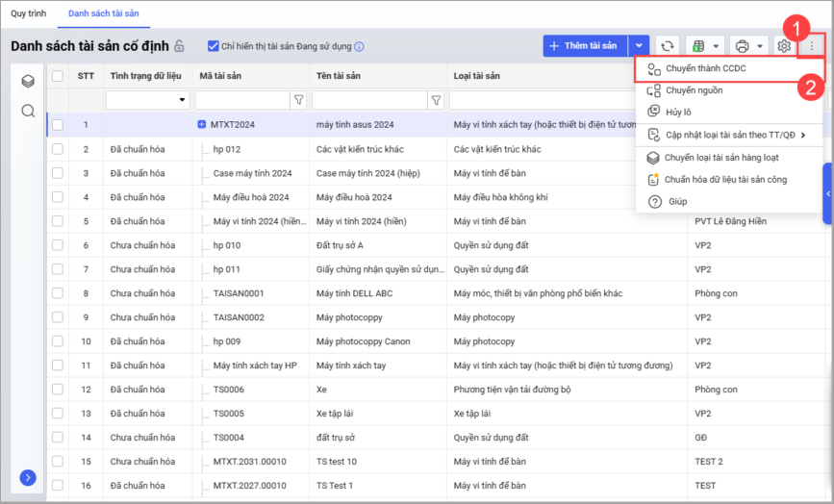834x504 pixels.
Task: Open settings gear icon in toolbar
Action: pyautogui.click(x=783, y=46)
